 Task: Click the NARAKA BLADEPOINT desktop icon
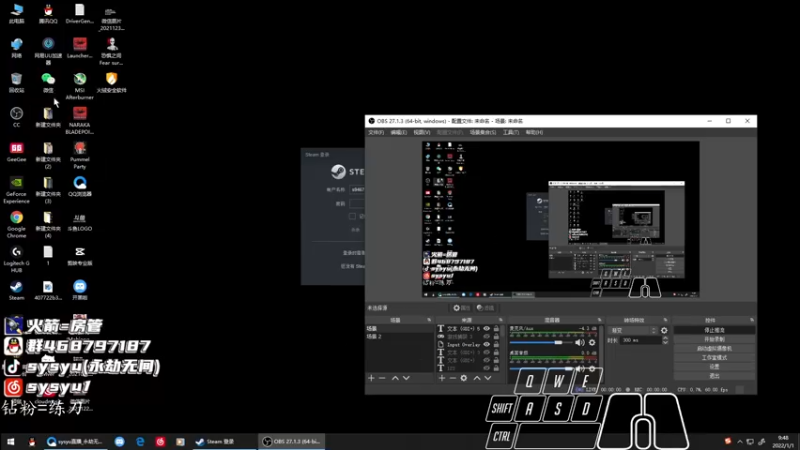[80, 120]
